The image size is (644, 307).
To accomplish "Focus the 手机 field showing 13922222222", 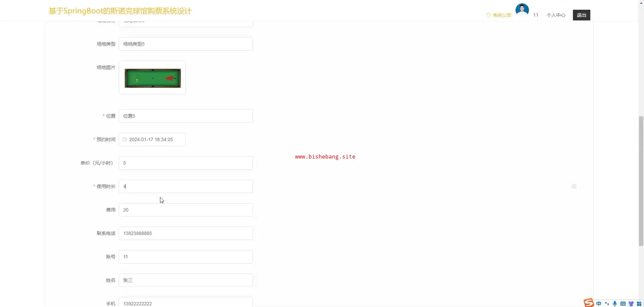I will point(185,302).
